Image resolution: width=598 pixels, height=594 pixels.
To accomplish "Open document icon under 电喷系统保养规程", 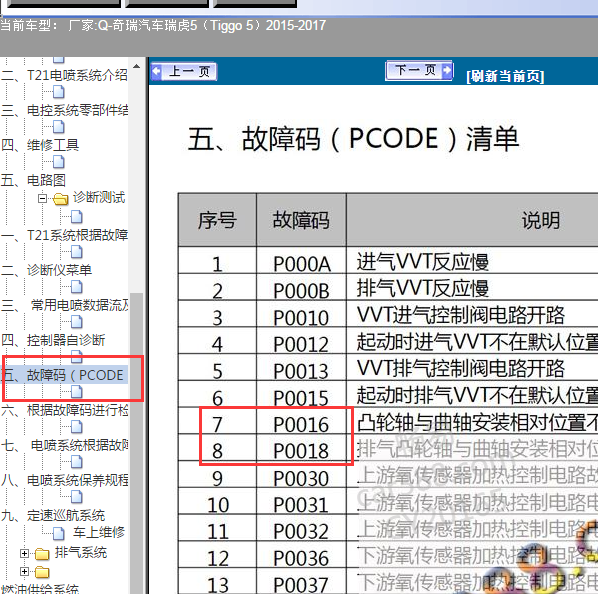I will tap(76, 497).
